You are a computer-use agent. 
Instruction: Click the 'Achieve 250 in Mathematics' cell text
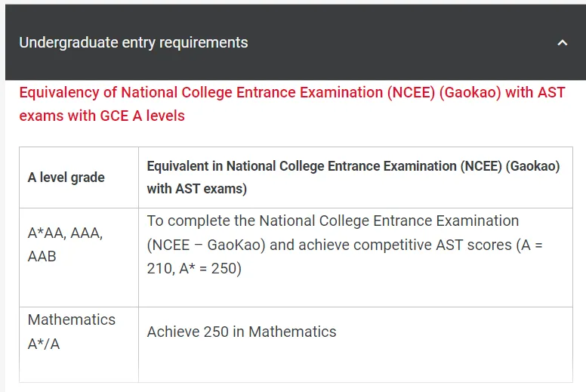(x=242, y=332)
